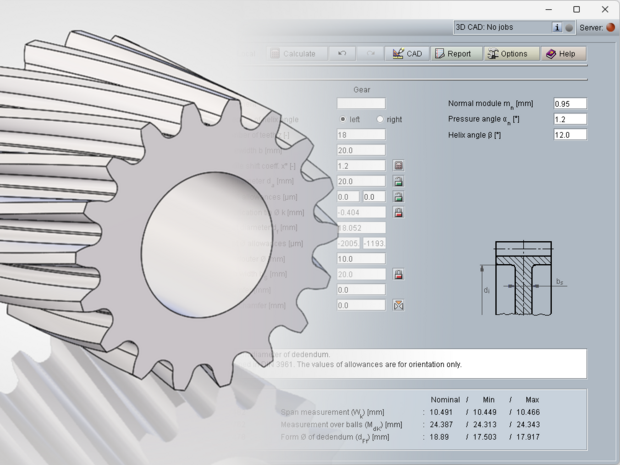Screen dimensions: 620x465
Task: Click the undo arrow in the toolbar
Action: tap(343, 53)
